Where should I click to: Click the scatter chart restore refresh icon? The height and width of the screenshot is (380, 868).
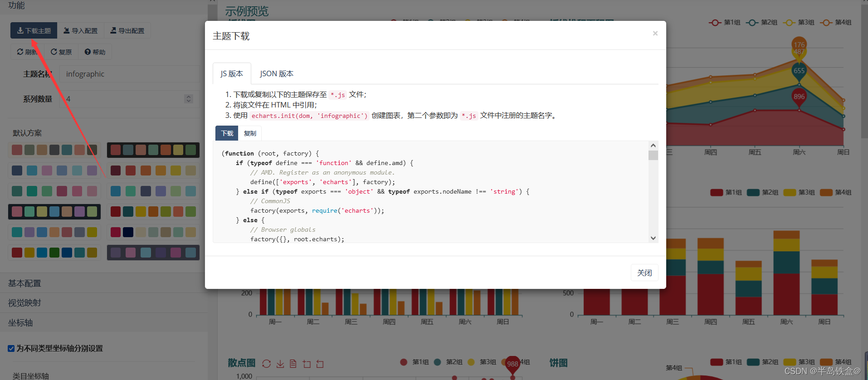[267, 364]
